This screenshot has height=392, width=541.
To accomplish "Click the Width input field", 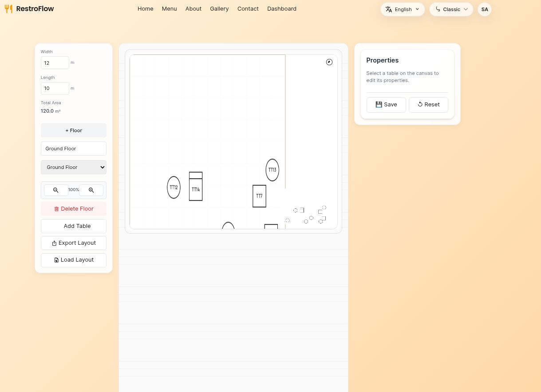I will 55,63.
